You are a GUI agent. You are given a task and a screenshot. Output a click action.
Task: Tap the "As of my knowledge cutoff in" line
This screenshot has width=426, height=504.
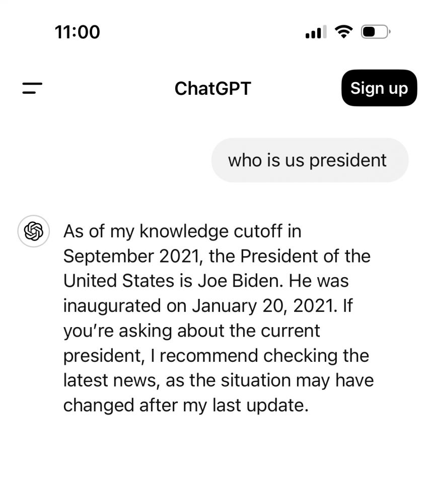pyautogui.click(x=182, y=231)
